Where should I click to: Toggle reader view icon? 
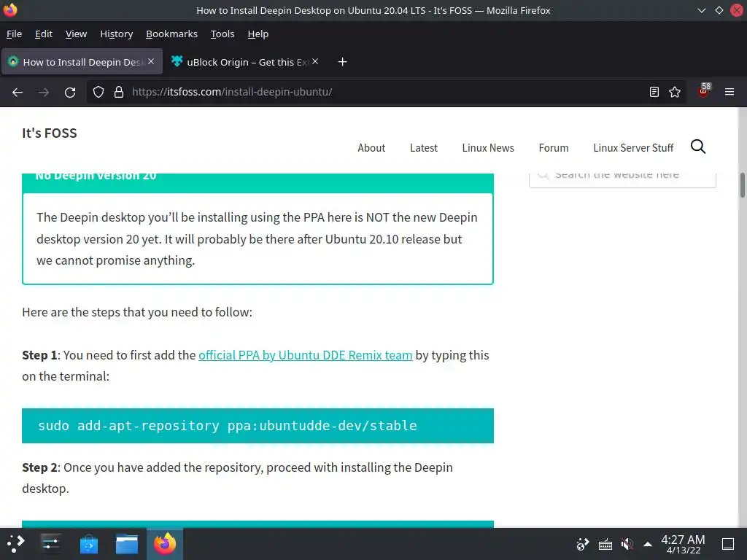pos(654,92)
